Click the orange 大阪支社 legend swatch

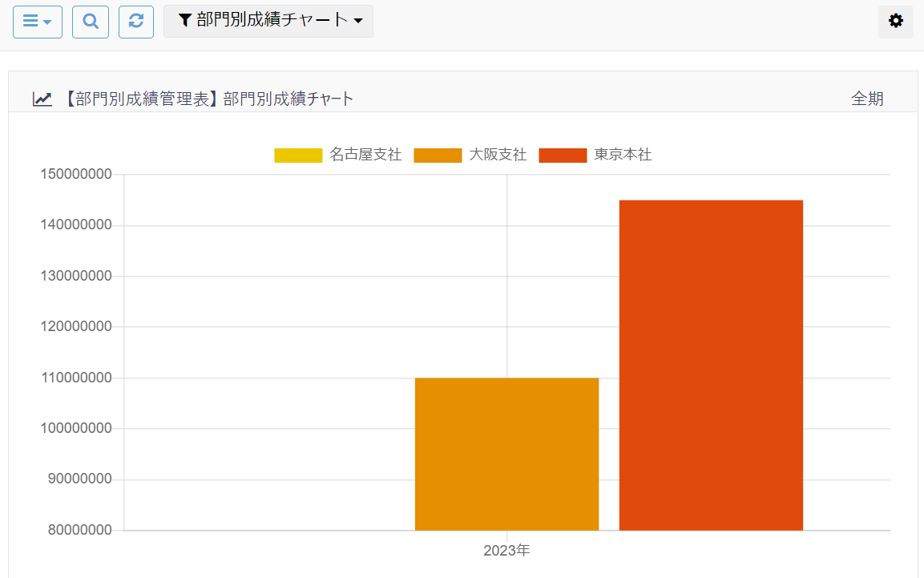(438, 155)
